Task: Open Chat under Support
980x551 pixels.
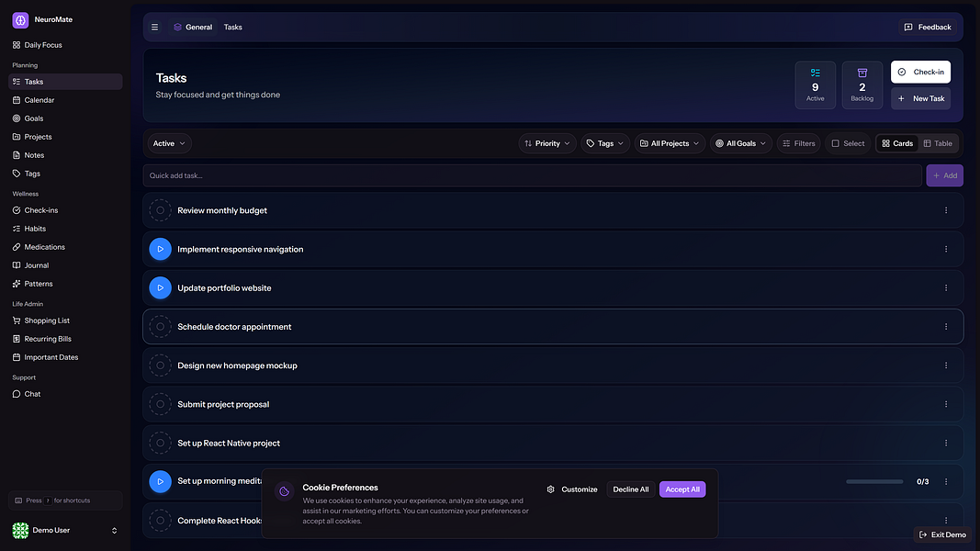Action: pos(65,394)
